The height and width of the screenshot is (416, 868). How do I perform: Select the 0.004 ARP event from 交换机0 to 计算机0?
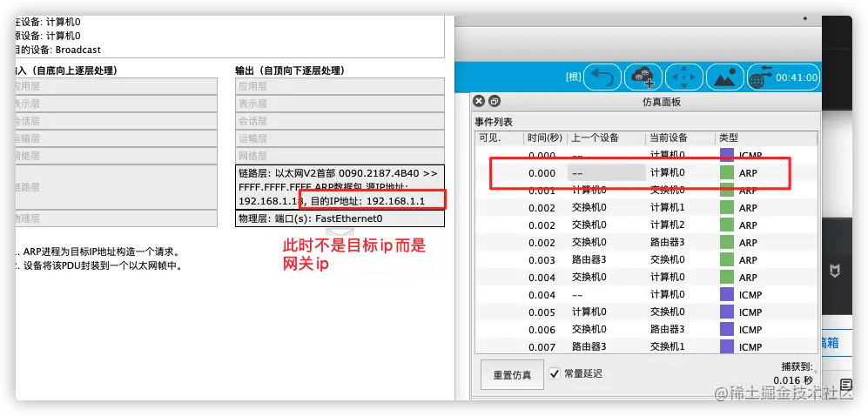click(646, 277)
